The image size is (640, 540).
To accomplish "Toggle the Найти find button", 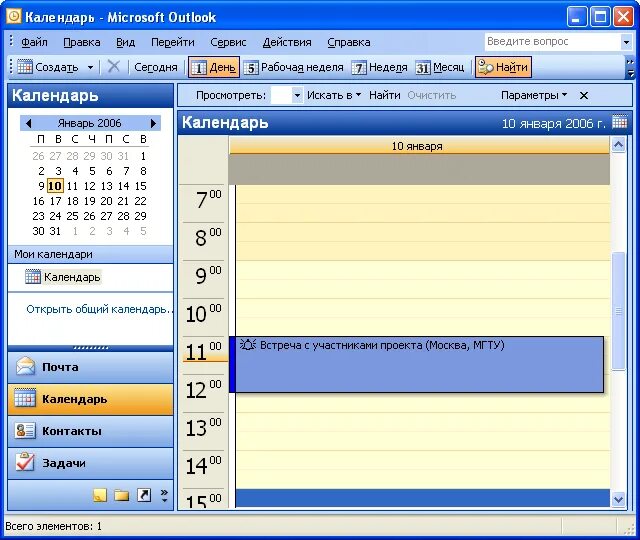I will point(503,67).
